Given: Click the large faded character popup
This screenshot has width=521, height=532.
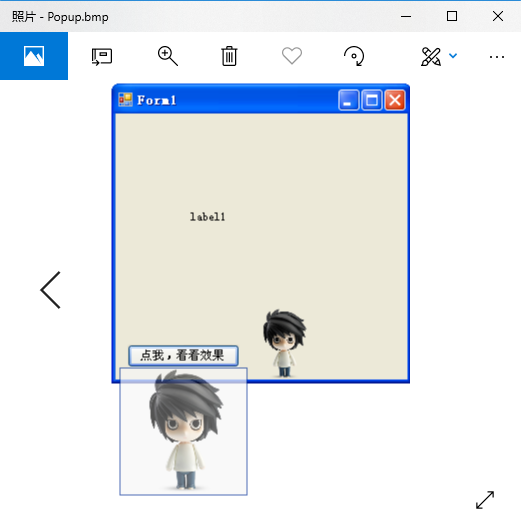Looking at the screenshot, I should tap(183, 431).
